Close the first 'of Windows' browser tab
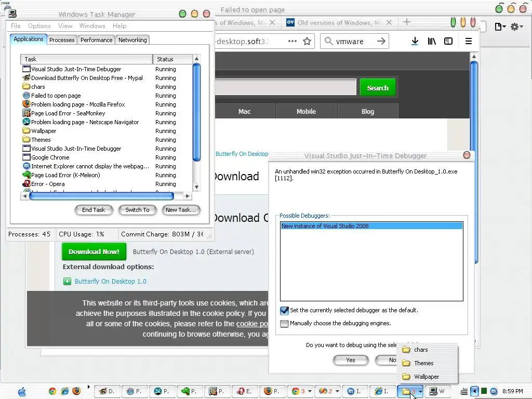Image resolution: width=532 pixels, height=399 pixels. click(272, 22)
